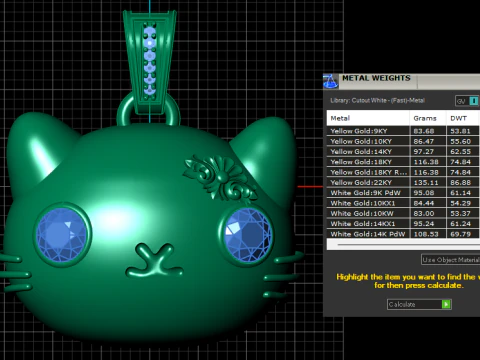Image resolution: width=480 pixels, height=360 pixels.
Task: Click the 97.27 grams value
Action: 424,152
